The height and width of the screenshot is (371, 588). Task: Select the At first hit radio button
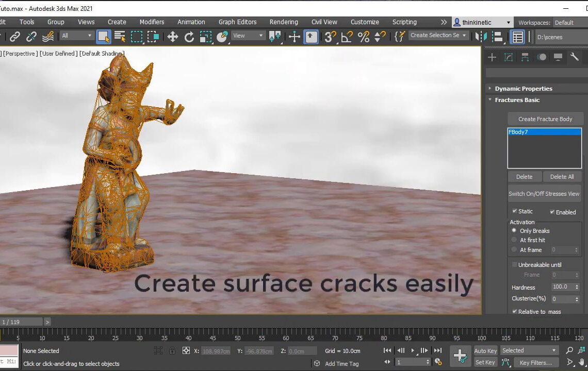pyautogui.click(x=514, y=240)
